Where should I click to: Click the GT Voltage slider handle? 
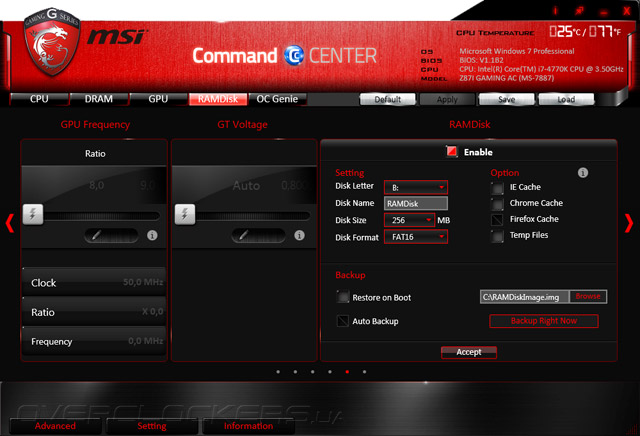click(185, 215)
